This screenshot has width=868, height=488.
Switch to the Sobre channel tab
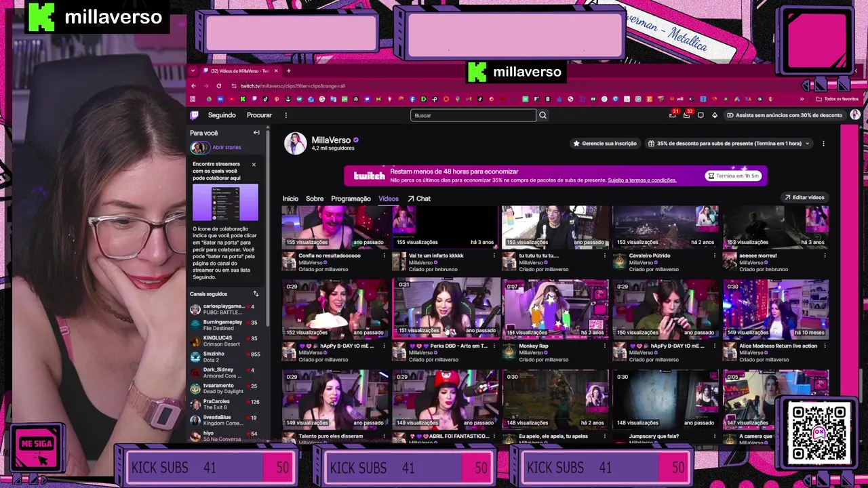(315, 199)
